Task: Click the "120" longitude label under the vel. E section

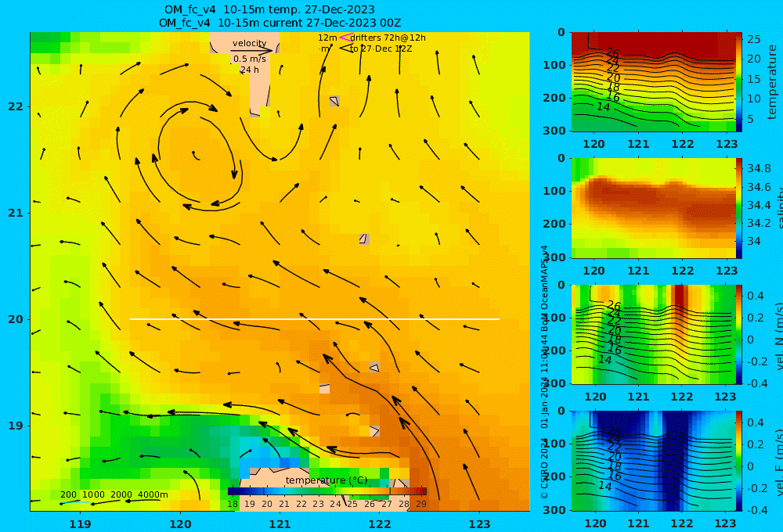Action: pyautogui.click(x=595, y=523)
